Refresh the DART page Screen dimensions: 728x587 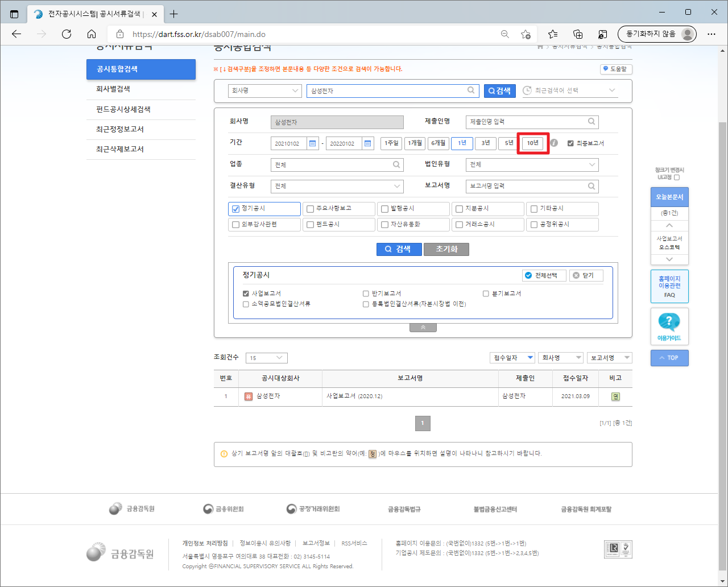67,34
